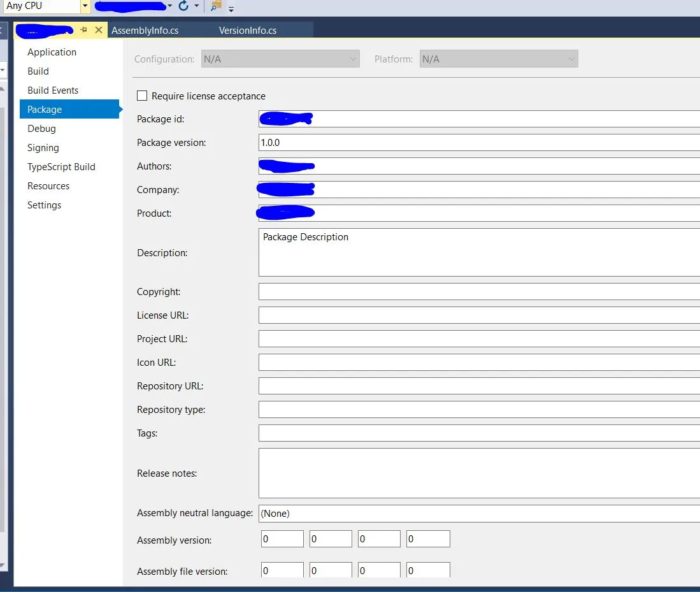This screenshot has width=700, height=592.
Task: Open the toolbar overflow options arrow
Action: pyautogui.click(x=231, y=9)
